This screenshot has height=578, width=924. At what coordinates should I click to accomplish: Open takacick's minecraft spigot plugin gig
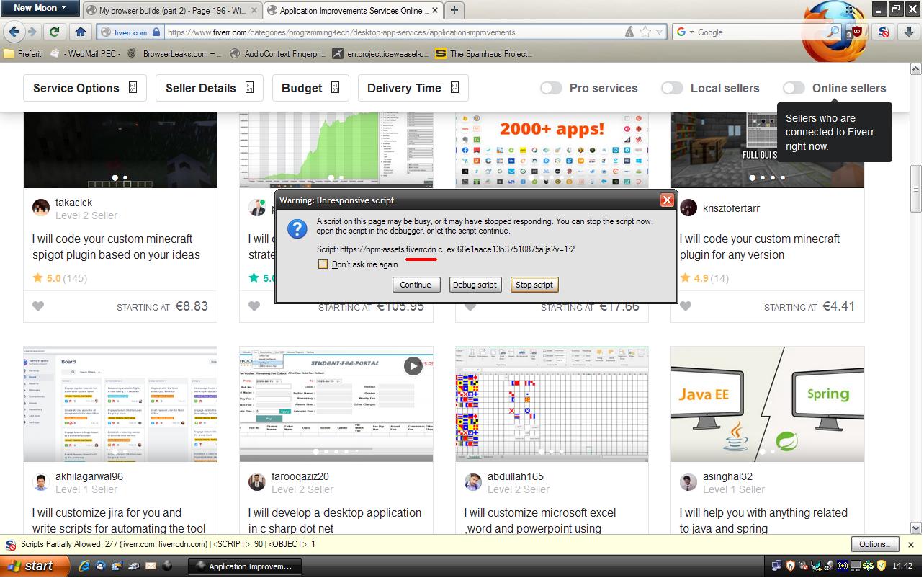(116, 246)
